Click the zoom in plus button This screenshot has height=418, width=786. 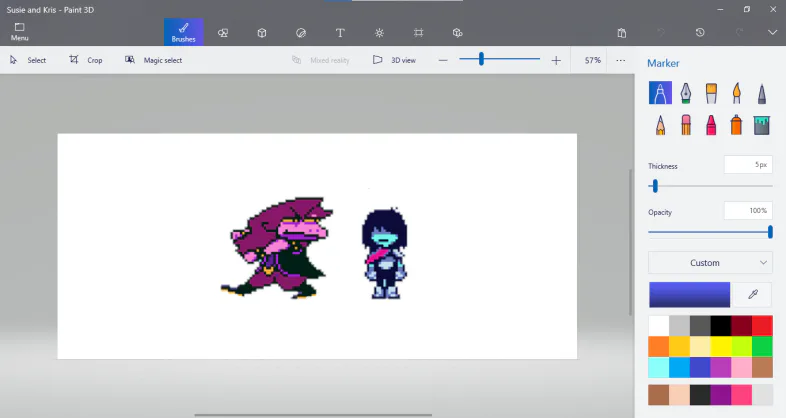point(556,61)
